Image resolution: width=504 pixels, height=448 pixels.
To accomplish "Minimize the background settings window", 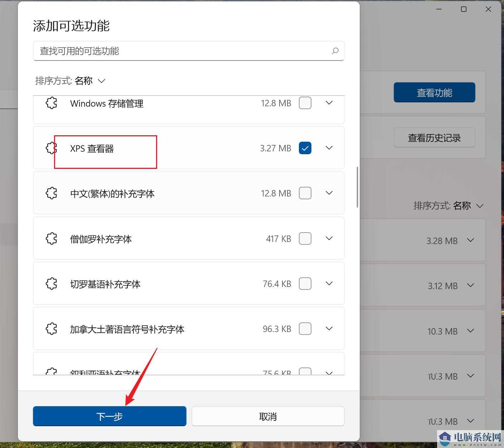I will pyautogui.click(x=439, y=9).
